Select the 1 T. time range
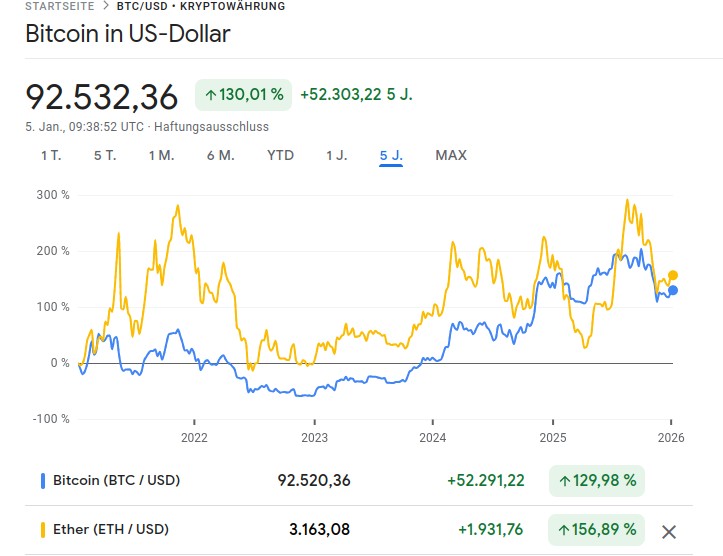 click(51, 155)
